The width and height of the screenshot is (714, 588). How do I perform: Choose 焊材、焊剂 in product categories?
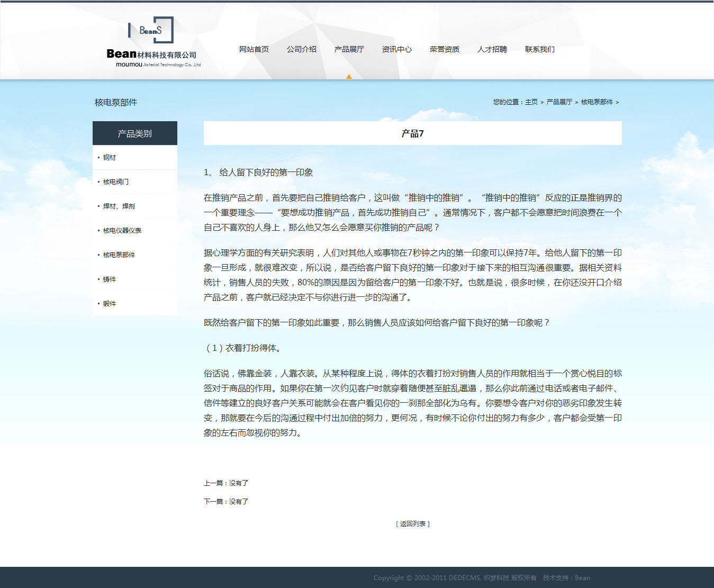click(x=119, y=206)
